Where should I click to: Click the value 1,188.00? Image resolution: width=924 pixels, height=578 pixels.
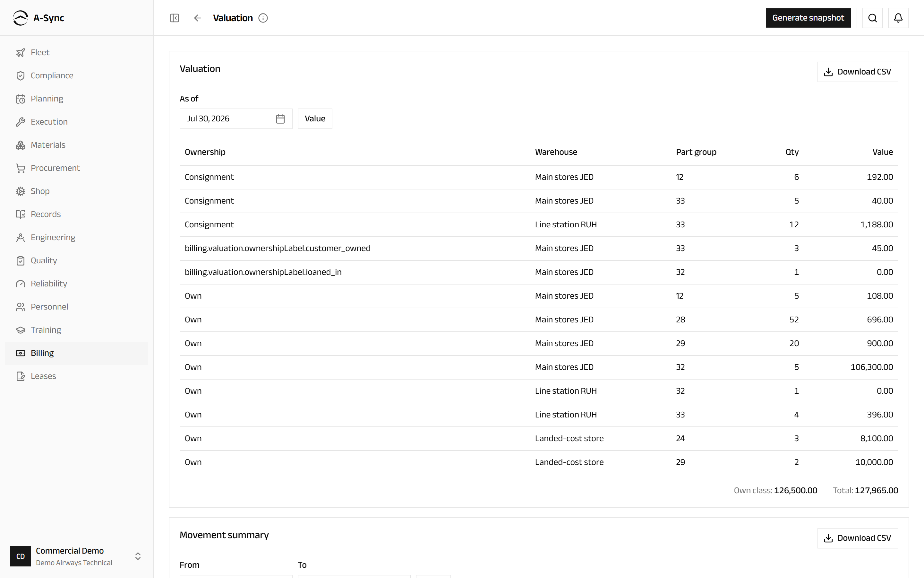[x=877, y=225]
